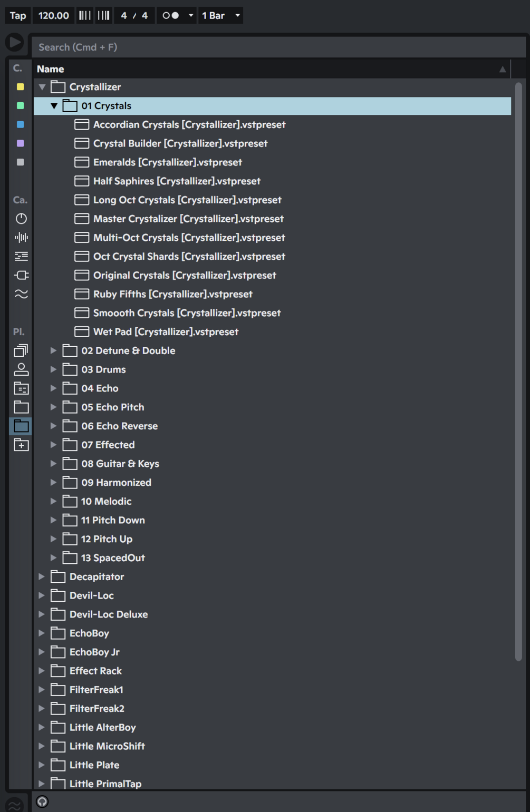Collapse the 01 Crystals folder
The width and height of the screenshot is (530, 812).
tap(54, 106)
